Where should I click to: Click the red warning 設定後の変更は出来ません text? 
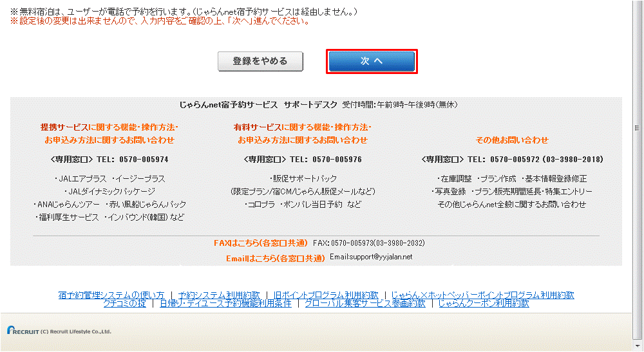point(160,21)
